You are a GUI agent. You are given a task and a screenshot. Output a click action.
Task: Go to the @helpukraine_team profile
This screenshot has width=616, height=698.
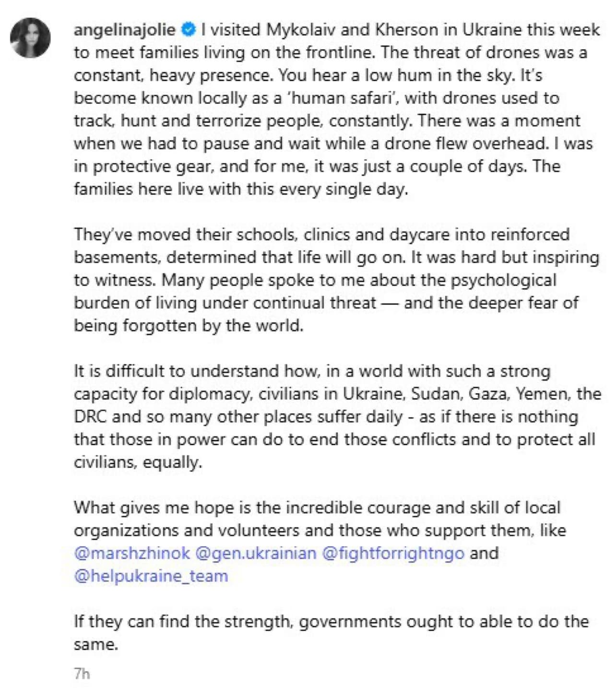pos(151,576)
